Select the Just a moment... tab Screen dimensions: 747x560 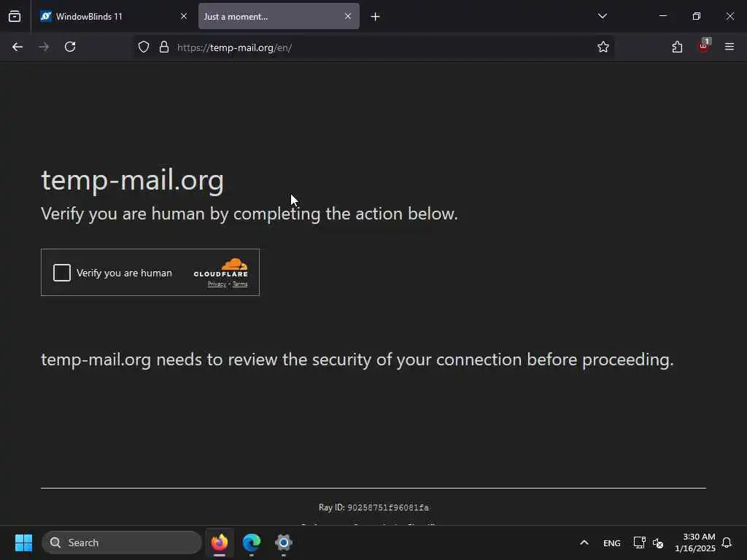pyautogui.click(x=279, y=17)
